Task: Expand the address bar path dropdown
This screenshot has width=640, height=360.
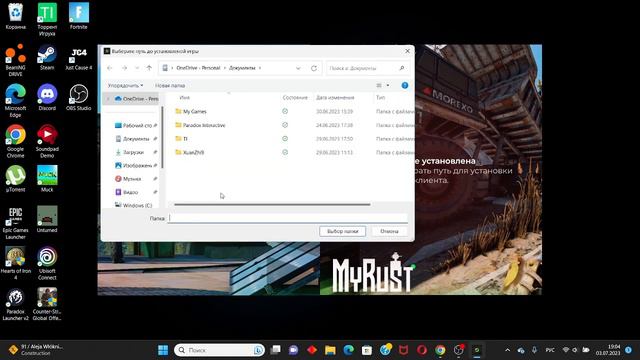Action: pos(298,68)
